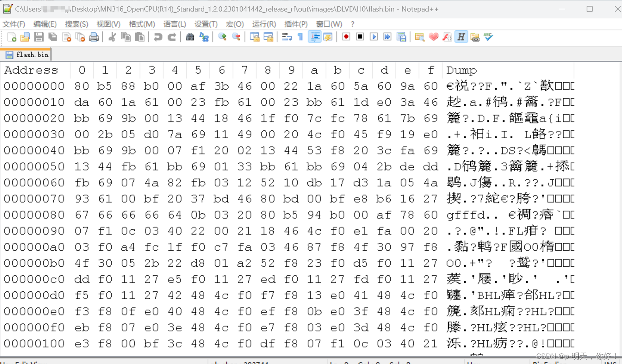Open the Replace dialog
The width and height of the screenshot is (622, 364).
click(204, 37)
